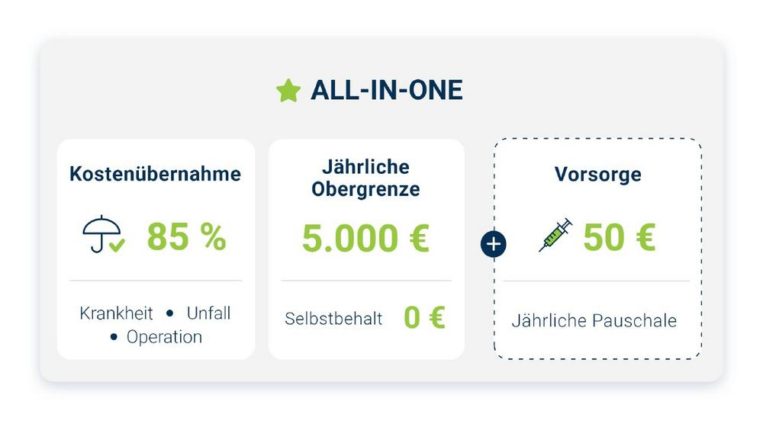Click the Unfall label
The width and height of the screenshot is (763, 421).
pos(208,313)
